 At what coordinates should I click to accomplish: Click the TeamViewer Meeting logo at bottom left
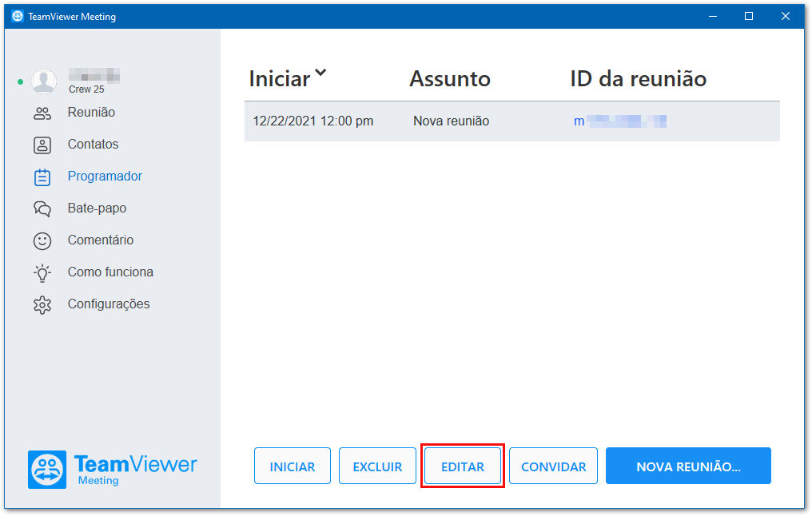click(x=113, y=469)
